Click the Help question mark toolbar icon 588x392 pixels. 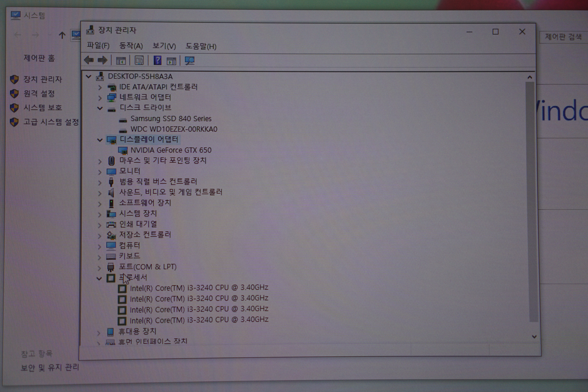[157, 60]
